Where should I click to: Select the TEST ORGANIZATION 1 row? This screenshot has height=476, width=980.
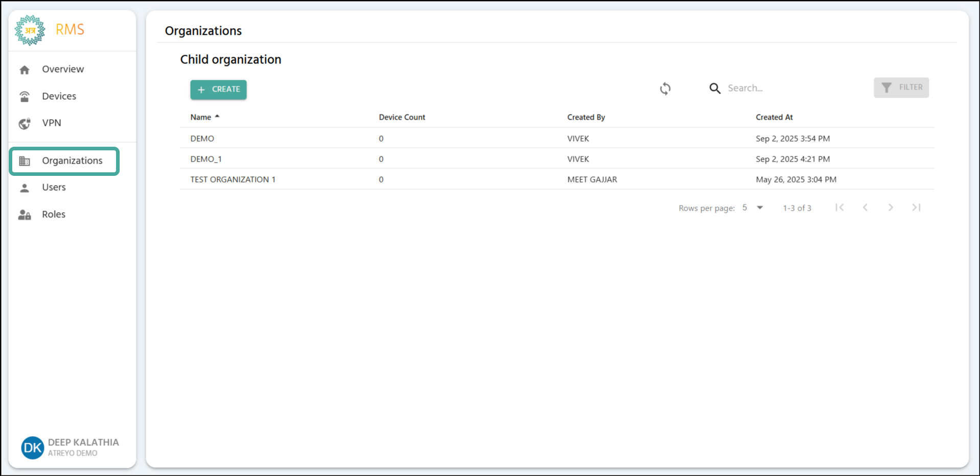pos(233,179)
